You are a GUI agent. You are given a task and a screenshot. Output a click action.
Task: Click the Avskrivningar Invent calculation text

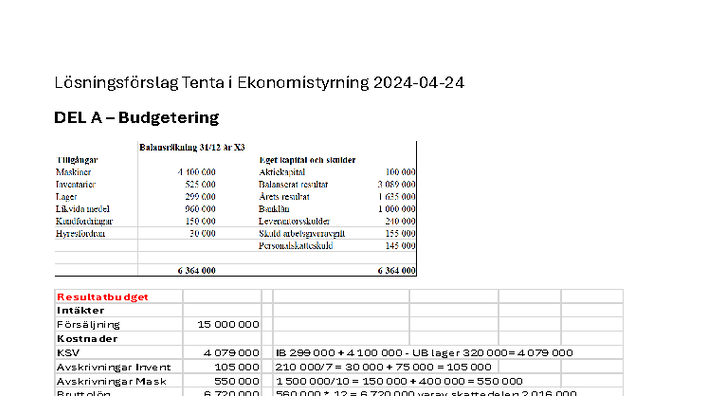[383, 367]
